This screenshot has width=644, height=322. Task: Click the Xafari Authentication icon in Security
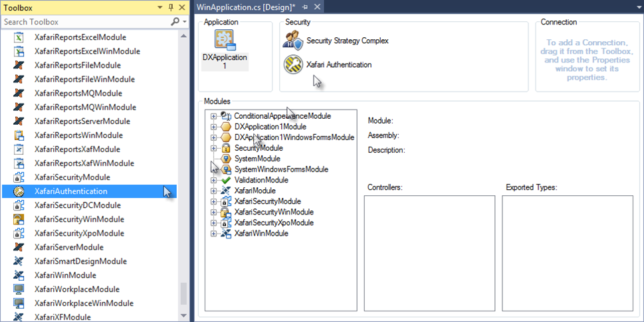[x=293, y=64]
